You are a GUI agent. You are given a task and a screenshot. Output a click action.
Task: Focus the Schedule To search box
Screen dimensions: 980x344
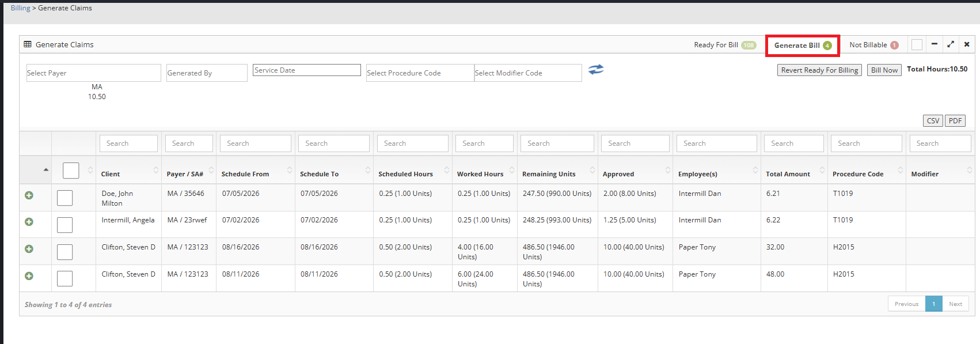click(334, 143)
